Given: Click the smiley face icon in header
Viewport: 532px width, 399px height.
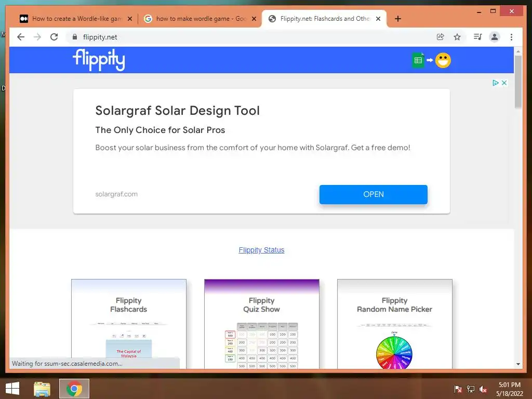Looking at the screenshot, I should 443,60.
